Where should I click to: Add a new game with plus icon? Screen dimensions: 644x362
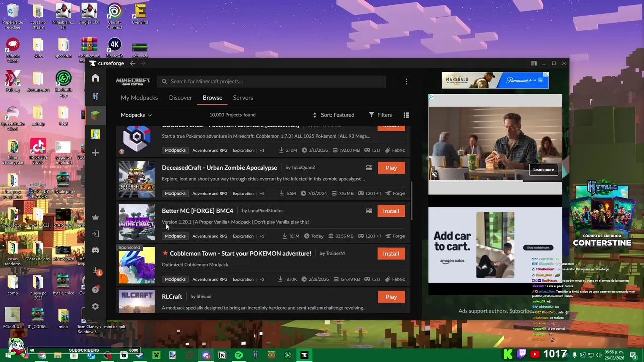tap(95, 153)
